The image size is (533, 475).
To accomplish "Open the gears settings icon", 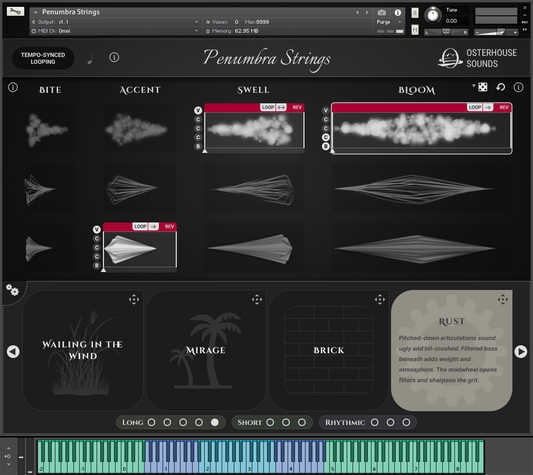I will coord(12,290).
